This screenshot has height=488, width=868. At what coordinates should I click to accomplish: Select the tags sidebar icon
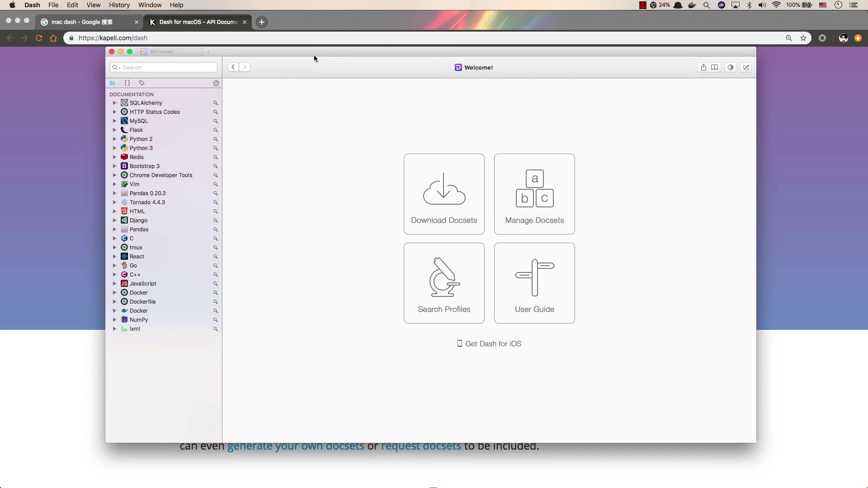[x=142, y=83]
